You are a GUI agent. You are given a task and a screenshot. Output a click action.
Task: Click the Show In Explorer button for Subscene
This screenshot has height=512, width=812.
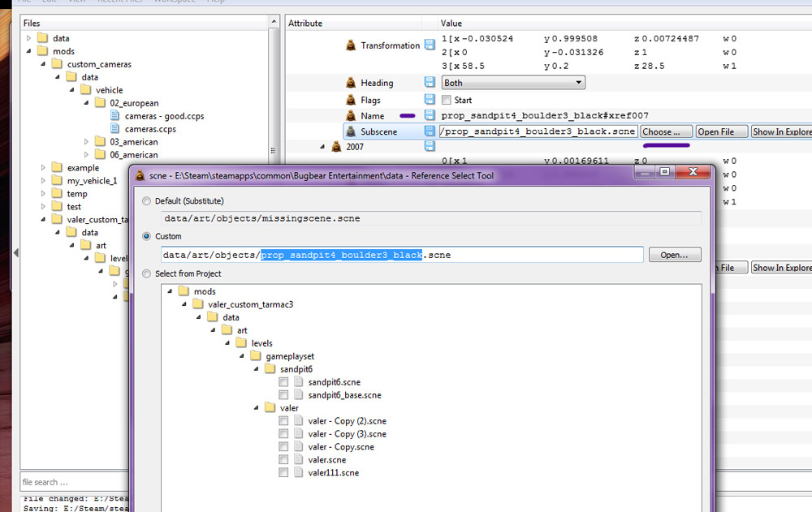pos(781,131)
